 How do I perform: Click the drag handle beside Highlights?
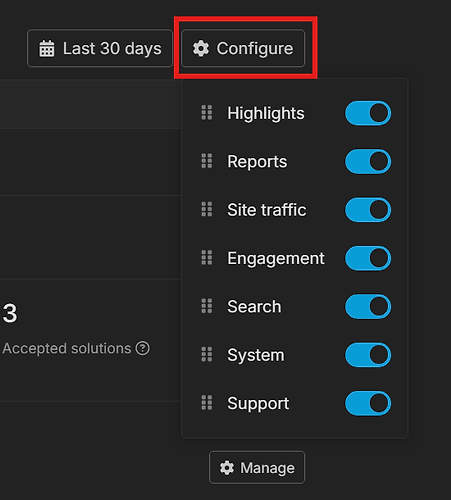click(x=207, y=113)
